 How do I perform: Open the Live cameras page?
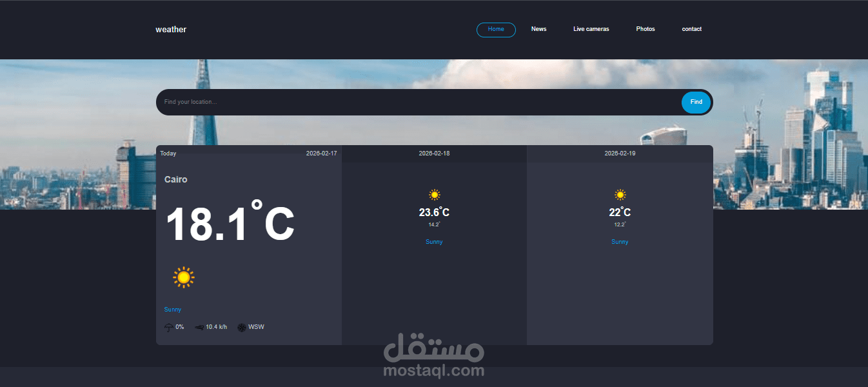591,29
